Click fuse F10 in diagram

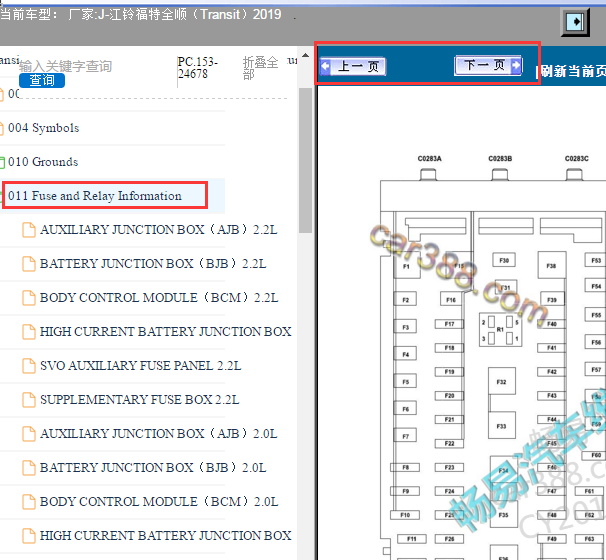(x=405, y=515)
